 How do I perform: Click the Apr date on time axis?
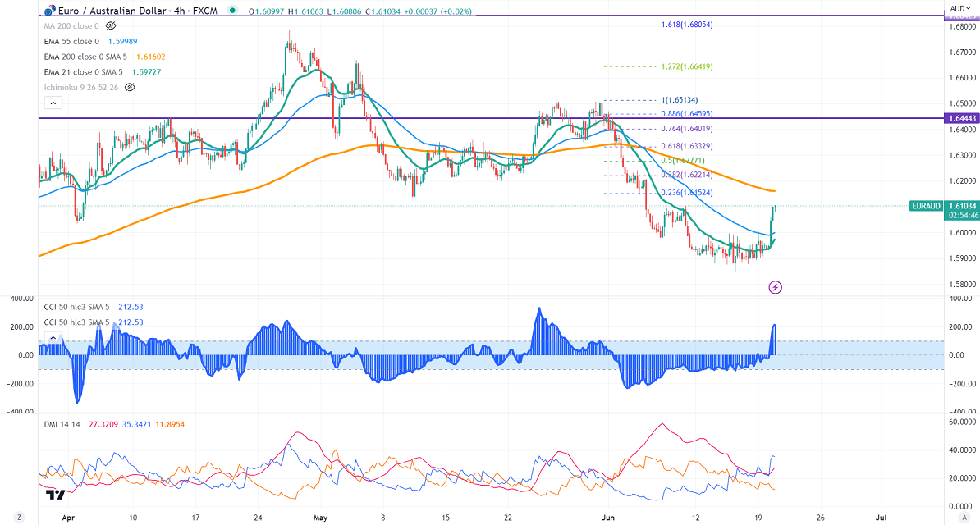coord(69,518)
